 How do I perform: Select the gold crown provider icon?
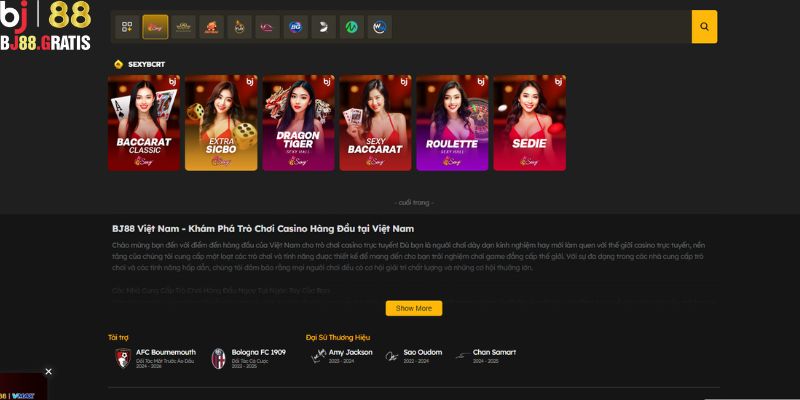coord(183,27)
